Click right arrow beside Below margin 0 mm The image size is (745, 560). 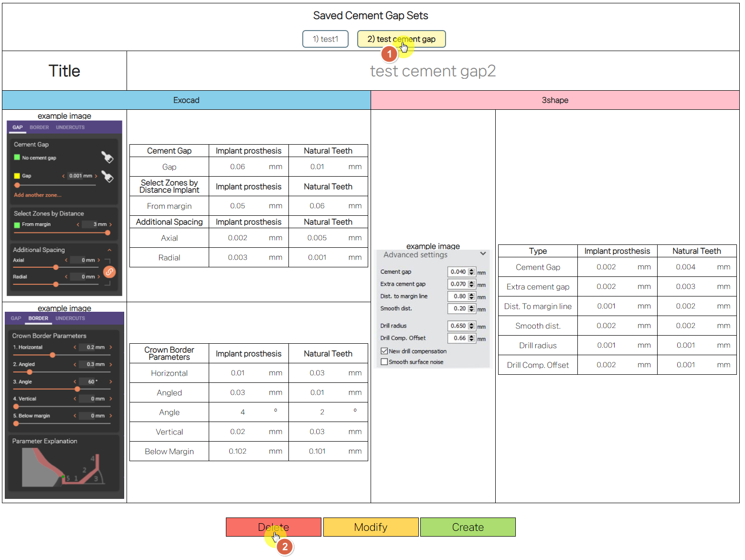(x=111, y=416)
